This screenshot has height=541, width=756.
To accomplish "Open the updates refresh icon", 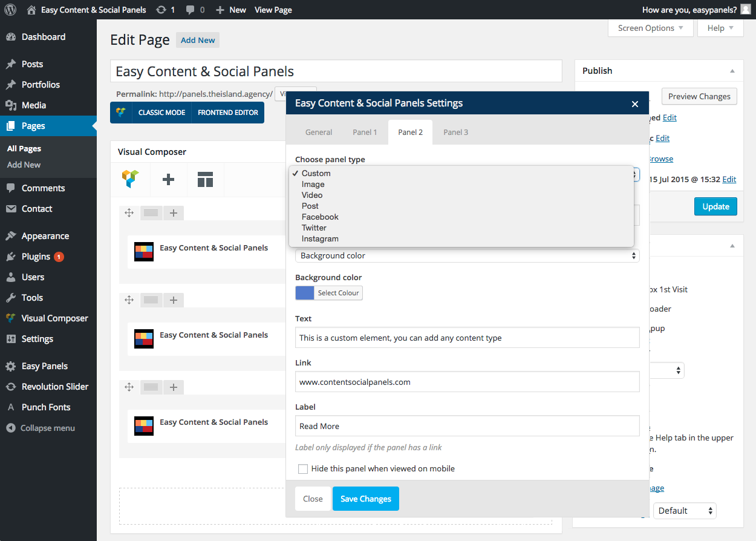I will tap(161, 10).
